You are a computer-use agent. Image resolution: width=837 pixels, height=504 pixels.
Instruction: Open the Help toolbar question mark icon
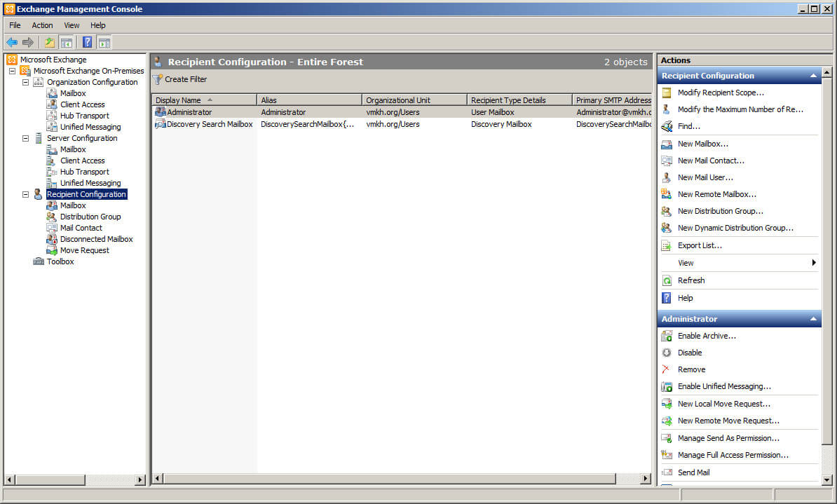(x=87, y=42)
